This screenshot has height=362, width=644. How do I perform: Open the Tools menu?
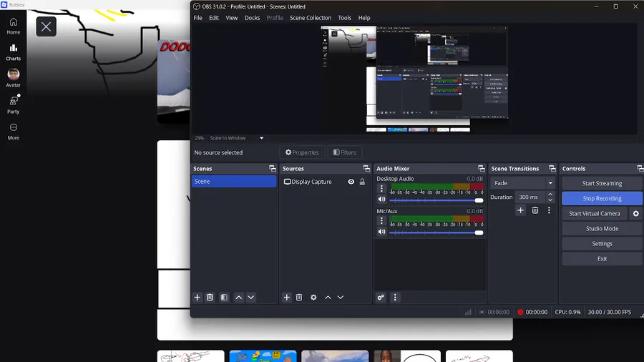pos(345,18)
